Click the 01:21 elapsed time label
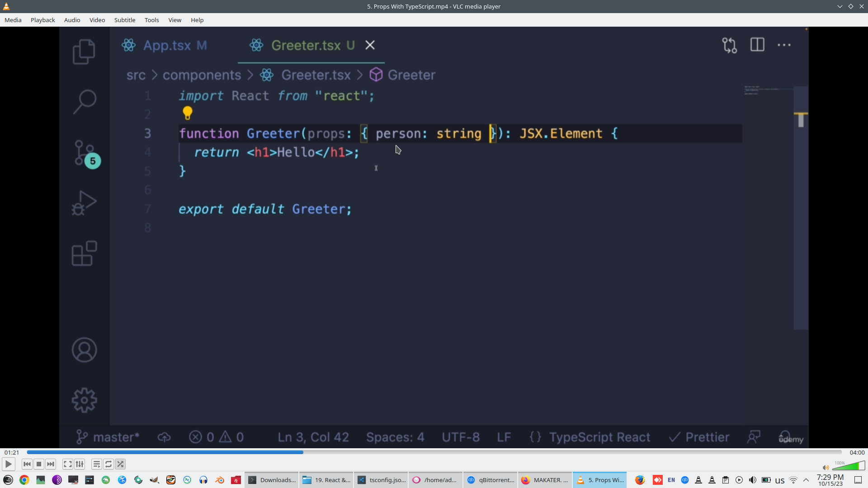 coord(12,452)
